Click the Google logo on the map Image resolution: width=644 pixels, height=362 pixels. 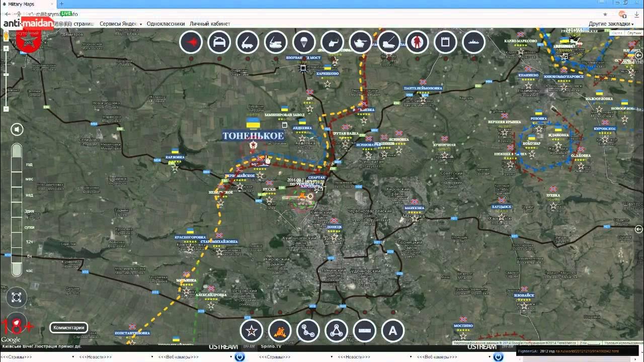point(11,340)
